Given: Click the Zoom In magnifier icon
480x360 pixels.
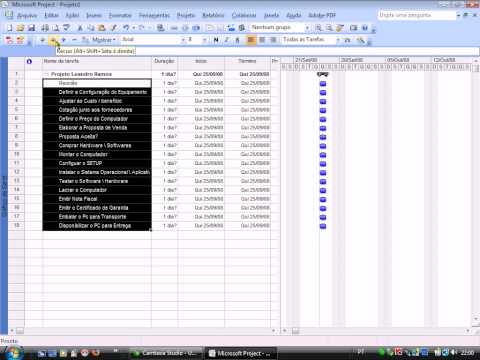Looking at the screenshot, I should [319, 28].
